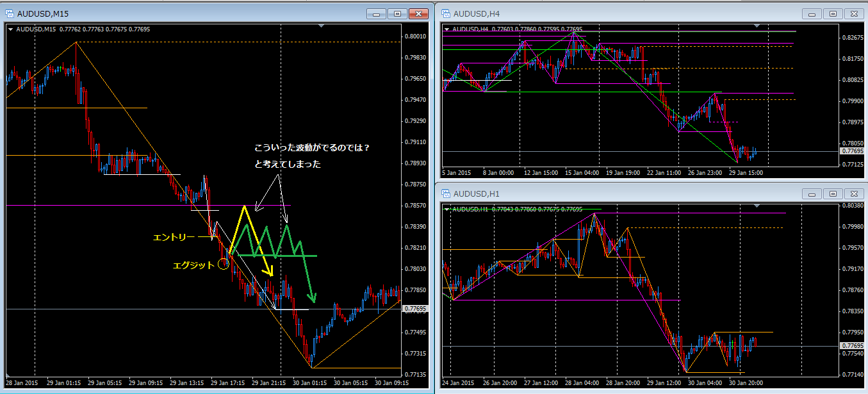Screen dimensions: 868x394
Task: Maximize the AUDUSD,H4 chart window
Action: [x=833, y=13]
